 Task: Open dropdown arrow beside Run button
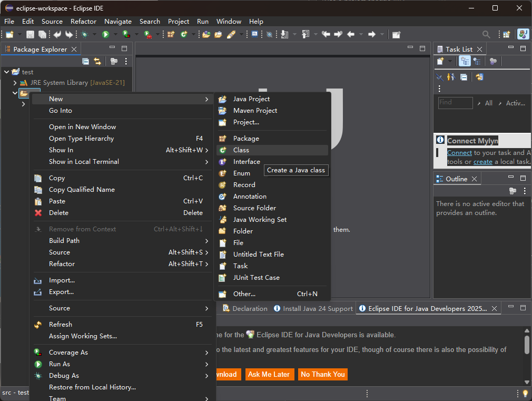pos(115,34)
